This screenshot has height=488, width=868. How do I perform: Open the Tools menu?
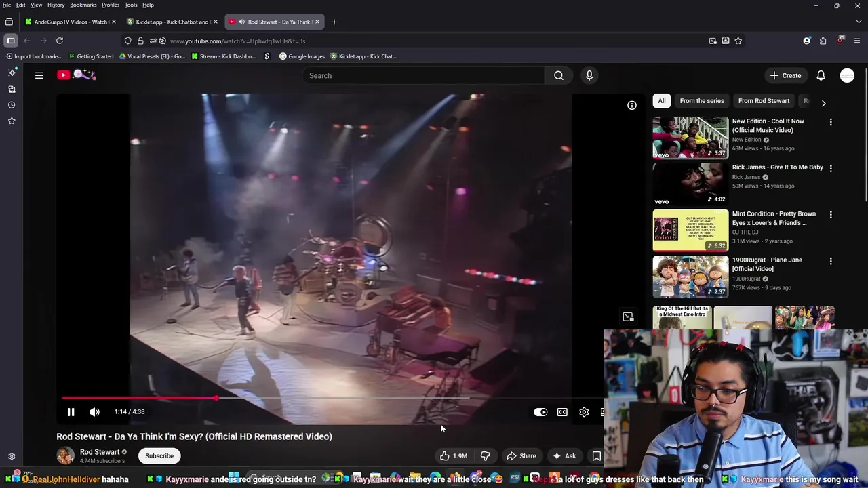pos(131,5)
